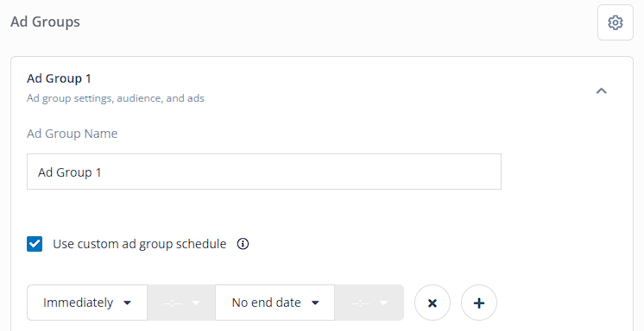Focus the Ad Group Name text field
The width and height of the screenshot is (644, 331).
(x=264, y=172)
